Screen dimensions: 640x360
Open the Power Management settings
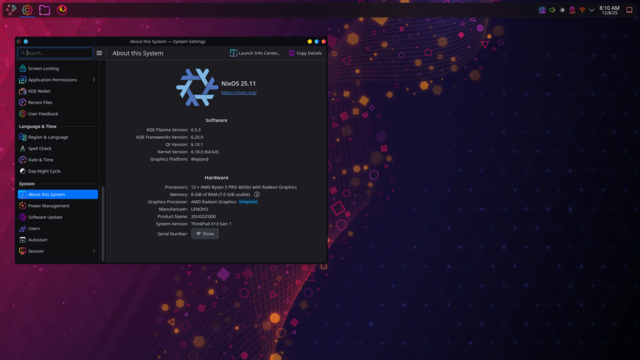[x=58, y=206]
